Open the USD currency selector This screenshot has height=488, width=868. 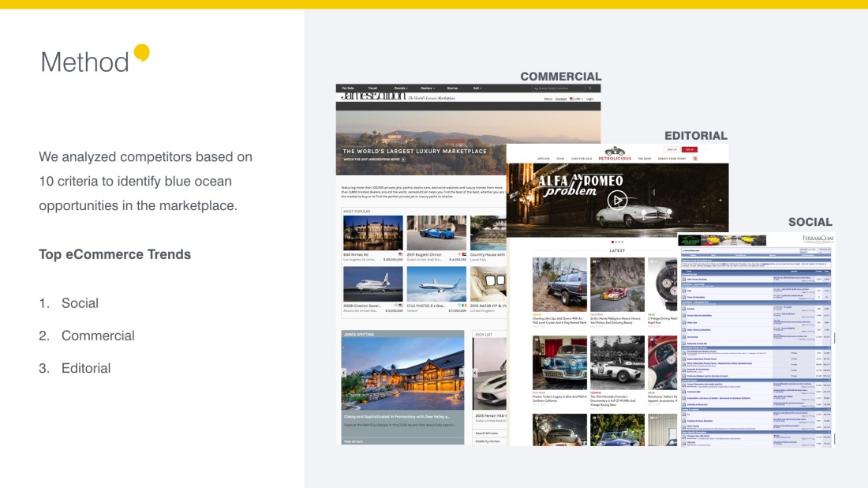pos(577,99)
